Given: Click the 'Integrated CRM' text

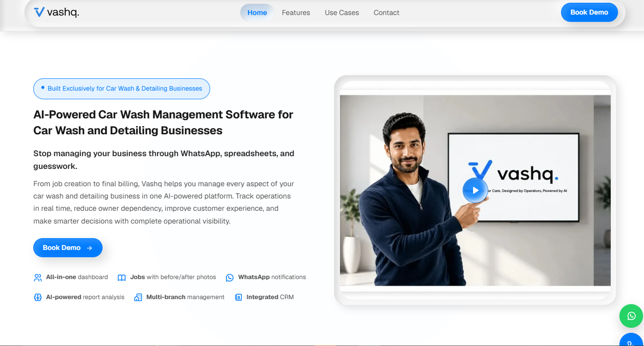Looking at the screenshot, I should (x=270, y=297).
